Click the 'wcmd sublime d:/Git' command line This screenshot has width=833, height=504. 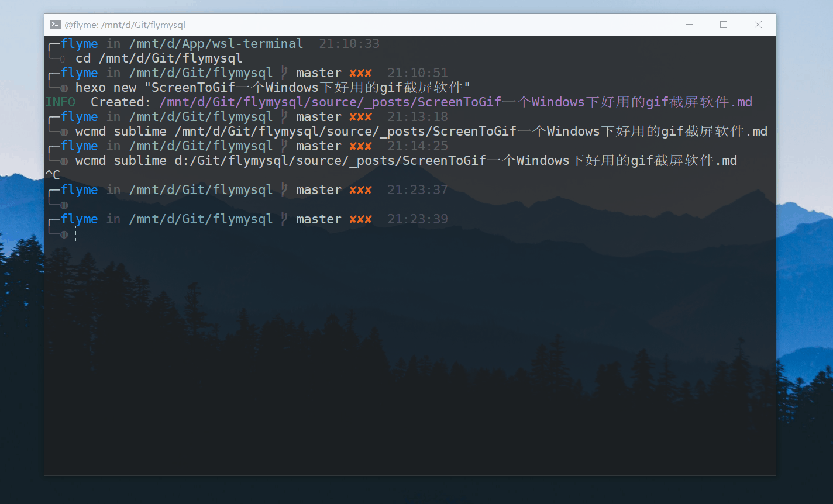(x=406, y=161)
